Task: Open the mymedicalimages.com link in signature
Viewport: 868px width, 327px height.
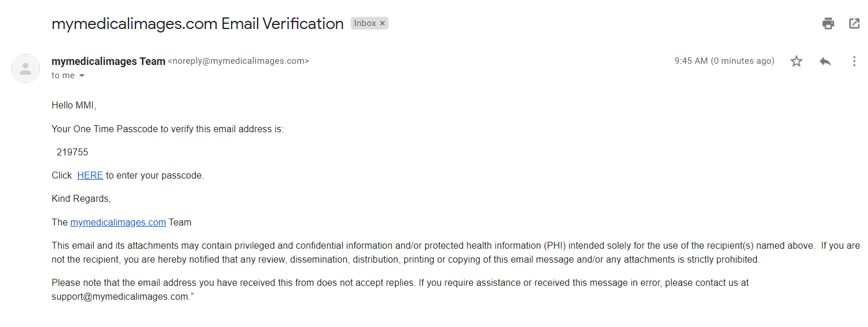Action: tap(118, 222)
